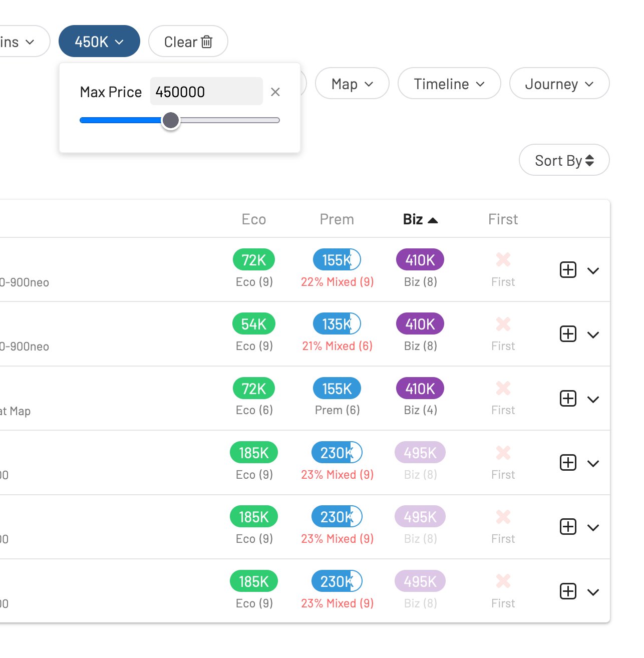Open the Sort By button
644x658 pixels.
(x=564, y=160)
